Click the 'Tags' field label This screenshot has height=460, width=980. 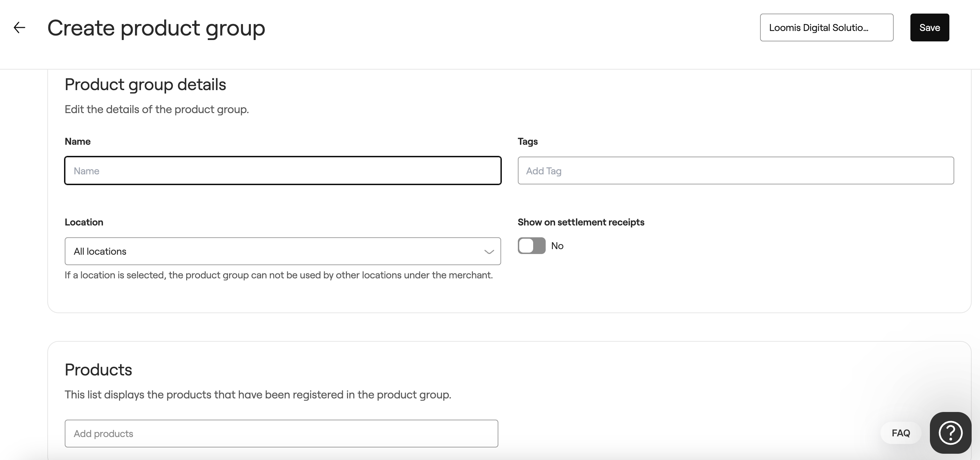click(x=528, y=142)
